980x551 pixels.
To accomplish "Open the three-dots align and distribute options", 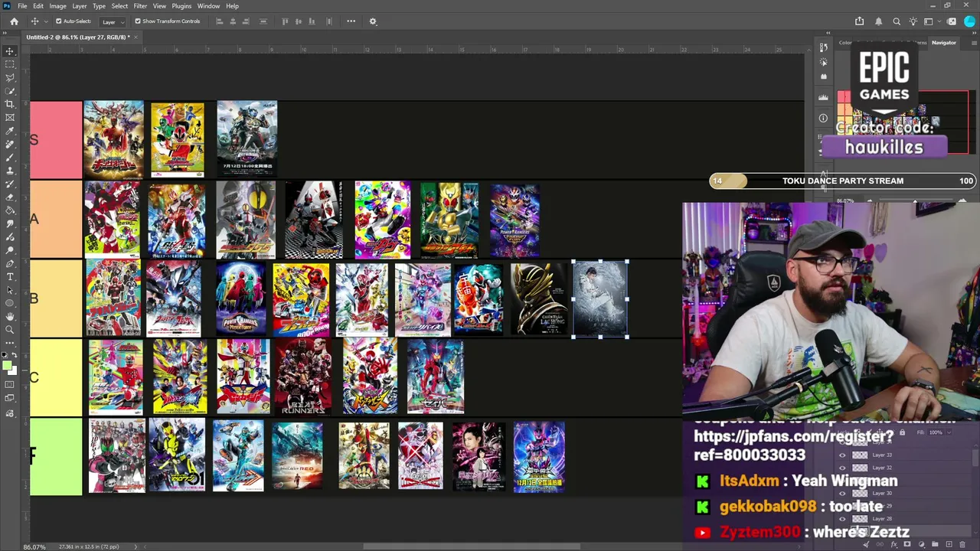I will [351, 21].
